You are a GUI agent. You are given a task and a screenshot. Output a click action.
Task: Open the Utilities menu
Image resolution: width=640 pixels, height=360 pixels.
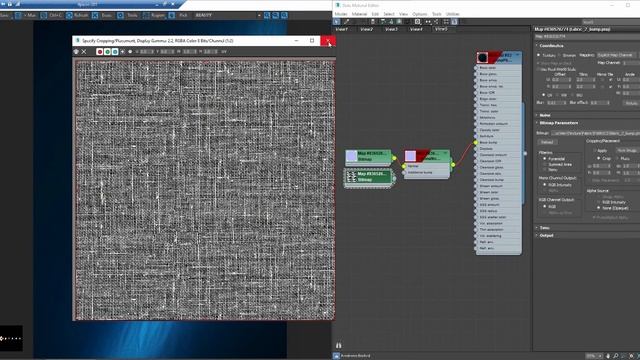point(453,14)
